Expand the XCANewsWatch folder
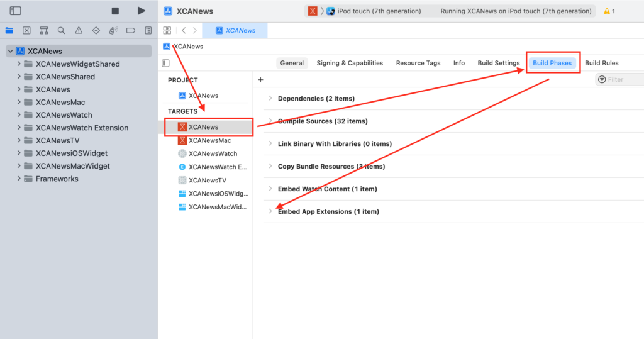Viewport: 644px width, 339px height. 19,115
